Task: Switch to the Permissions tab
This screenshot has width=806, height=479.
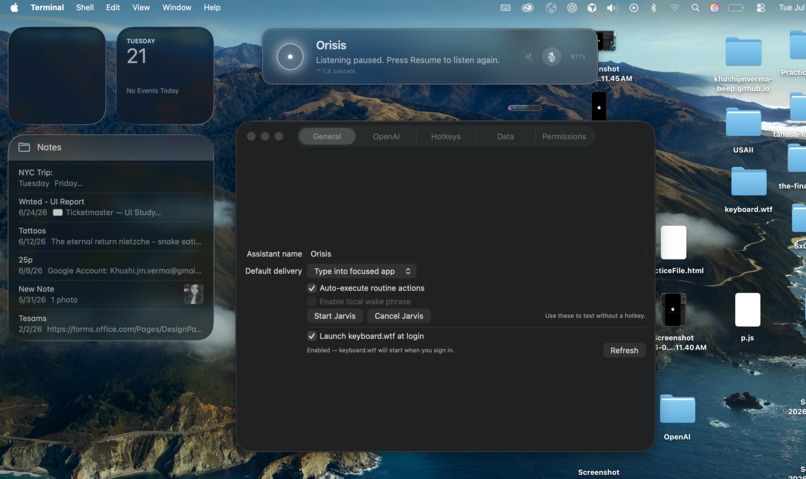Action: pos(564,136)
